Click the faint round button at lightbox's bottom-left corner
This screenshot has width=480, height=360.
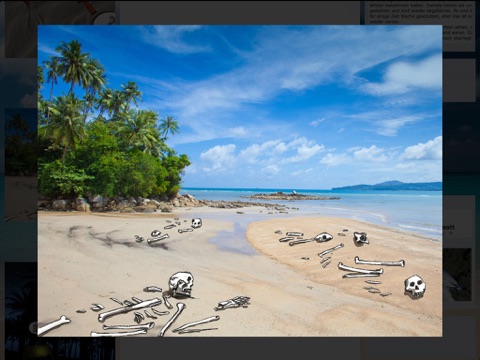tap(33, 328)
